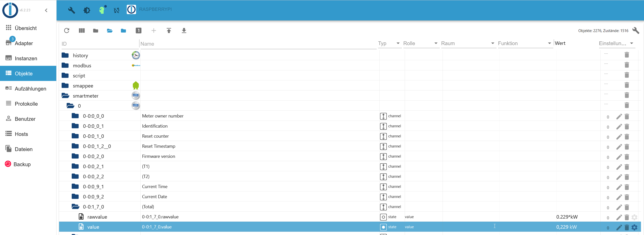Edit the Identification channel with pencil icon
This screenshot has width=644, height=235.
pos(619,127)
